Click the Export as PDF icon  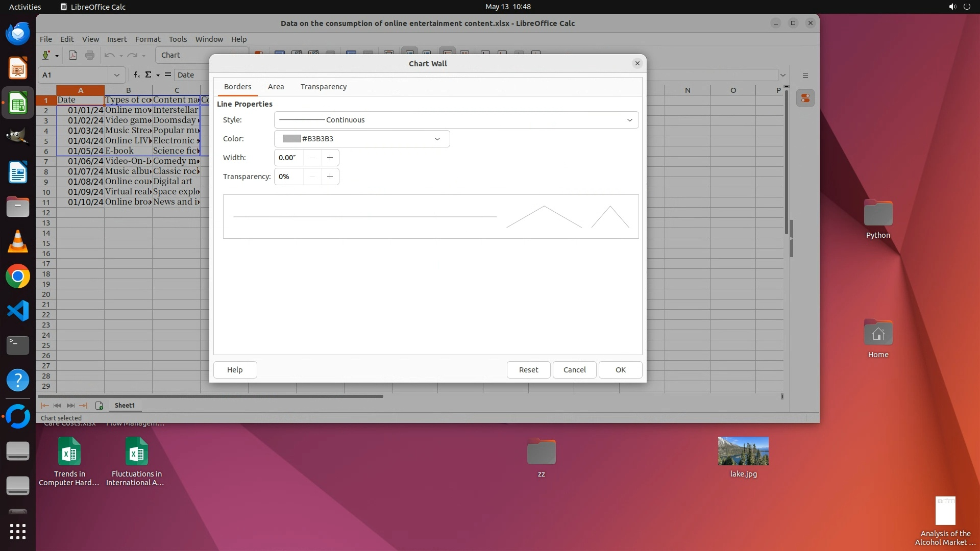pos(73,55)
